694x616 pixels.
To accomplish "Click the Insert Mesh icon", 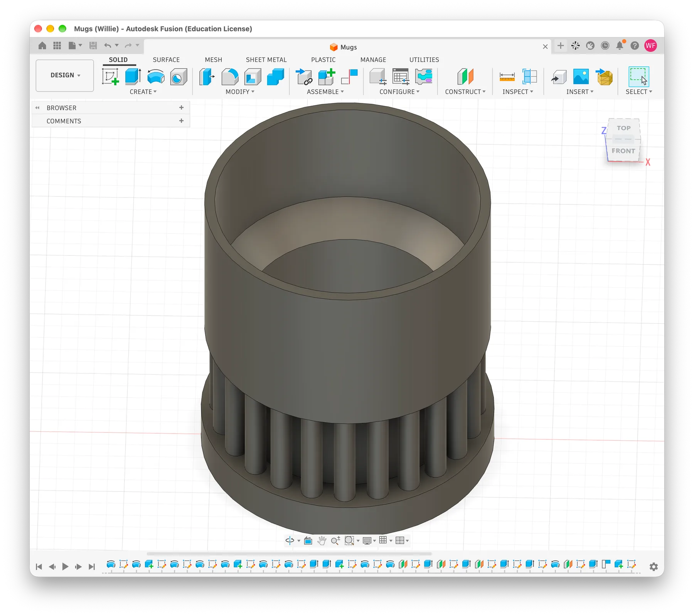I will point(604,76).
